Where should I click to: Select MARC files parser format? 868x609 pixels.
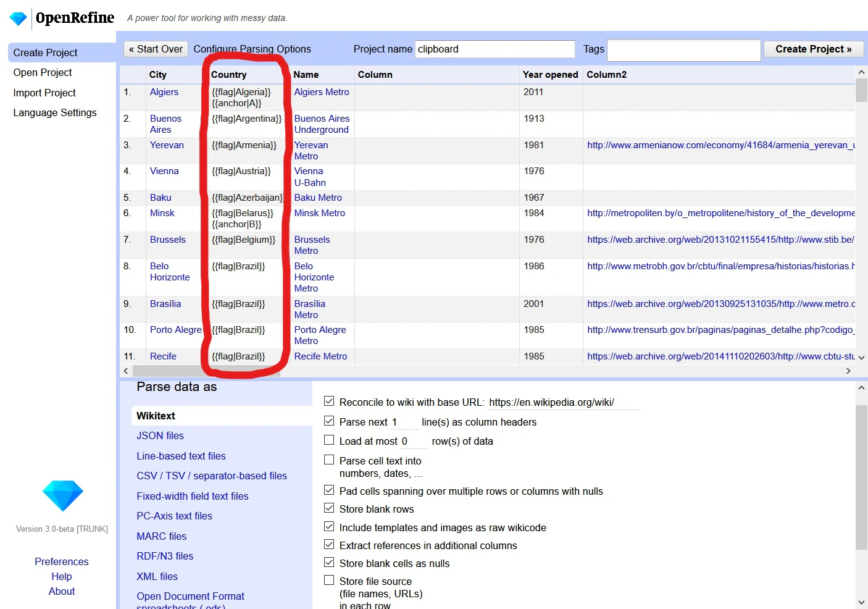[161, 536]
